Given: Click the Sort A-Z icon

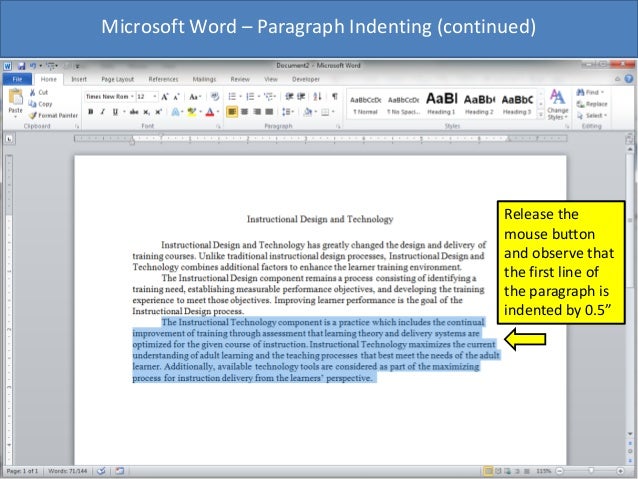Looking at the screenshot, I should pos(317,96).
